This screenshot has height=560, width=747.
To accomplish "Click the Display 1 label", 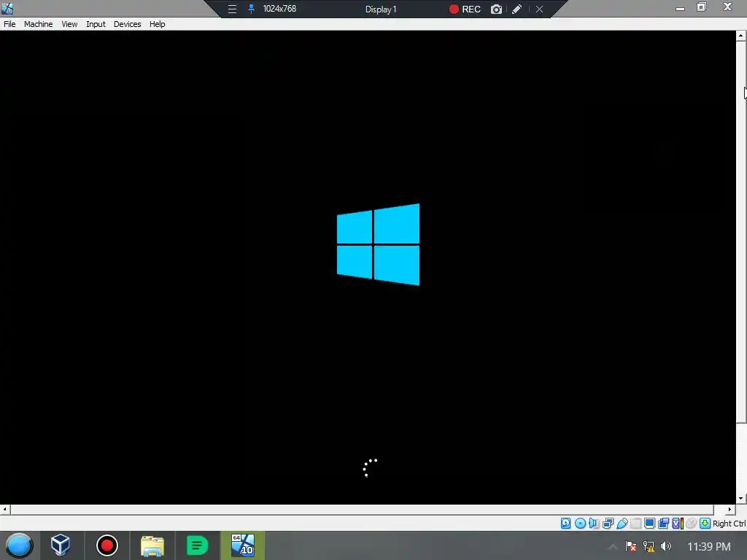I will pos(381,9).
